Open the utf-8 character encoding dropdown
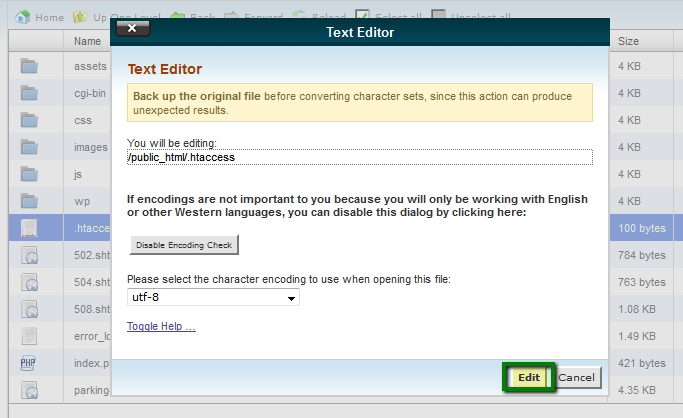Screen dimensions: 683x418 click(x=213, y=298)
